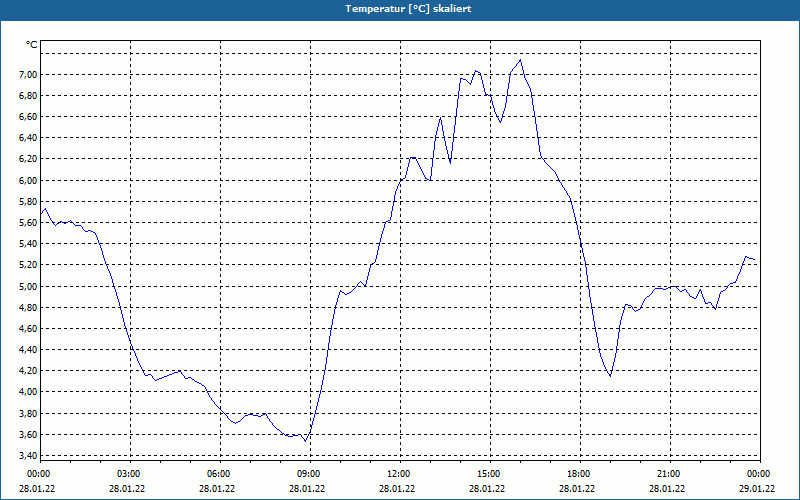
Task: Click the 5,20 temperature axis label
Action: pyautogui.click(x=28, y=265)
